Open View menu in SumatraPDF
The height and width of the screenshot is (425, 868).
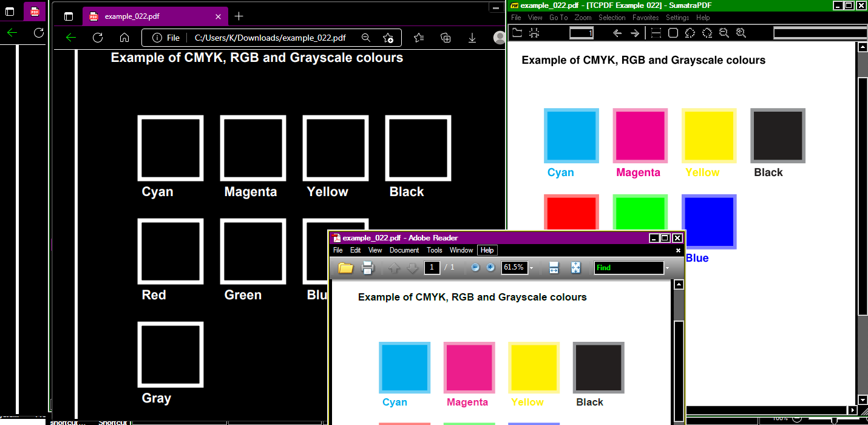(x=535, y=18)
